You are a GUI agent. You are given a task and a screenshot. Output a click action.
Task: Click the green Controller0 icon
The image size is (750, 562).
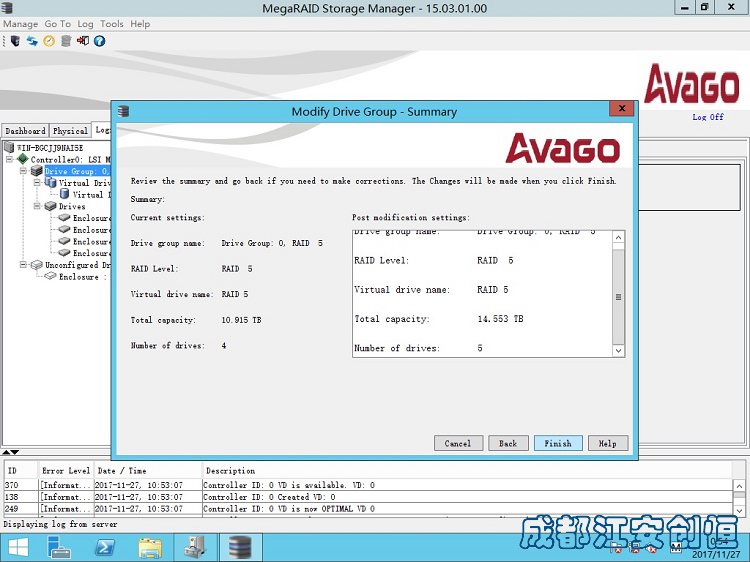tap(22, 159)
